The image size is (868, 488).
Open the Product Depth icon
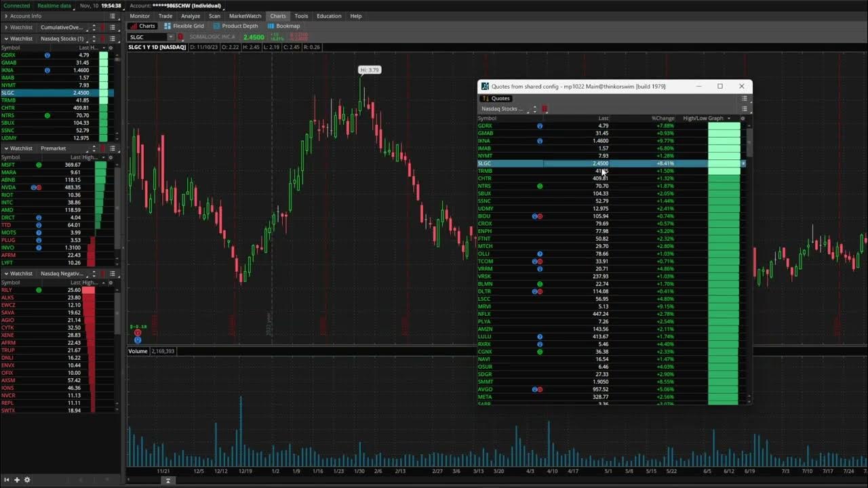216,26
